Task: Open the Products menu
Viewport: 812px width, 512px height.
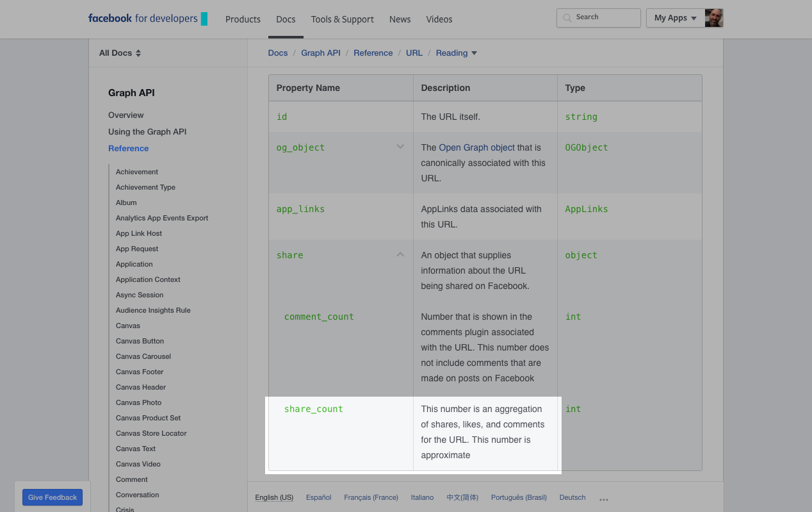Action: pos(243,19)
